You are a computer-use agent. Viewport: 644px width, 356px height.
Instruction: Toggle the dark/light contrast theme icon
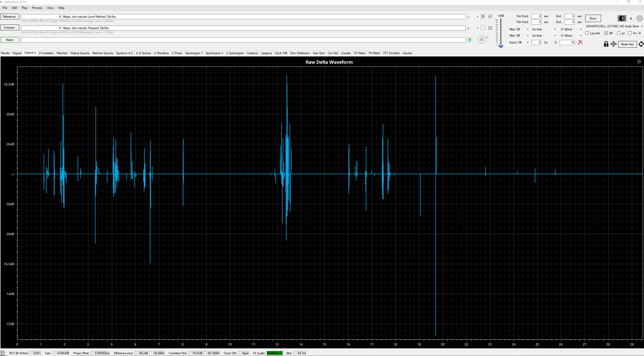(x=622, y=18)
